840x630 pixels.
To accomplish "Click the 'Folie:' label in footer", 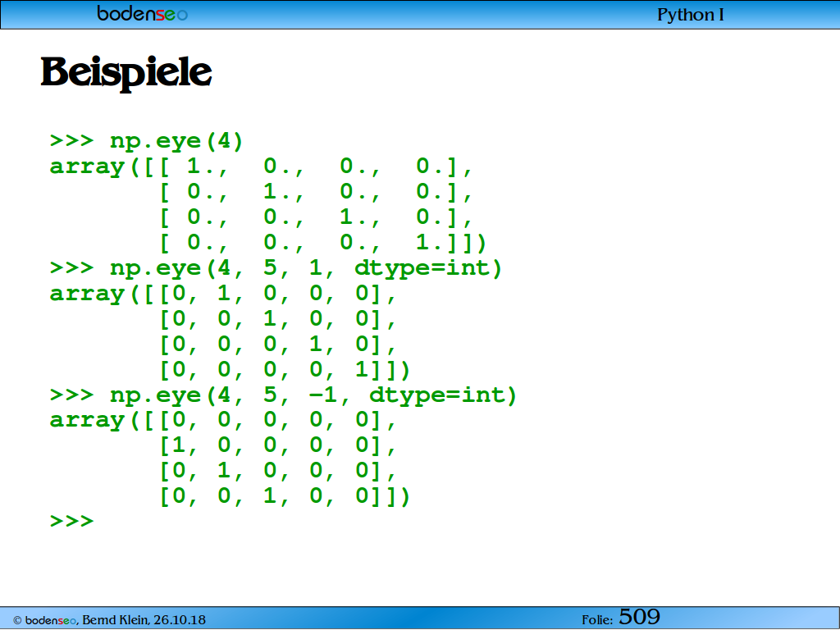I will pos(597,620).
